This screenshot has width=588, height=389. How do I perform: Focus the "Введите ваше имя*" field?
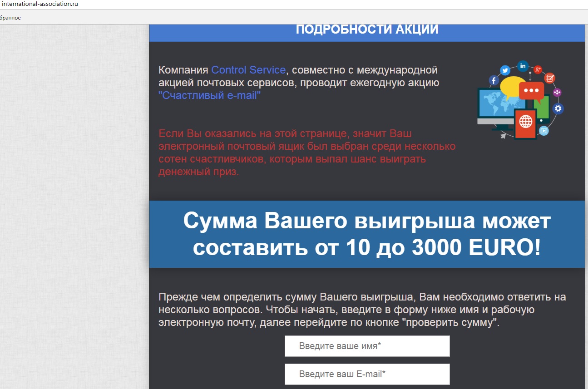click(367, 346)
